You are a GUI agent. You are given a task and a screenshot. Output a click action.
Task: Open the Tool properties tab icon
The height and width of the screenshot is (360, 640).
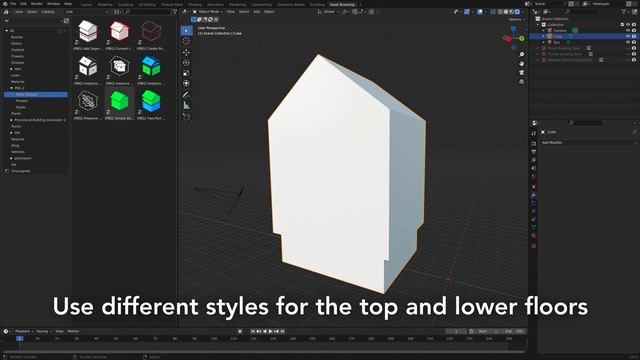[533, 133]
